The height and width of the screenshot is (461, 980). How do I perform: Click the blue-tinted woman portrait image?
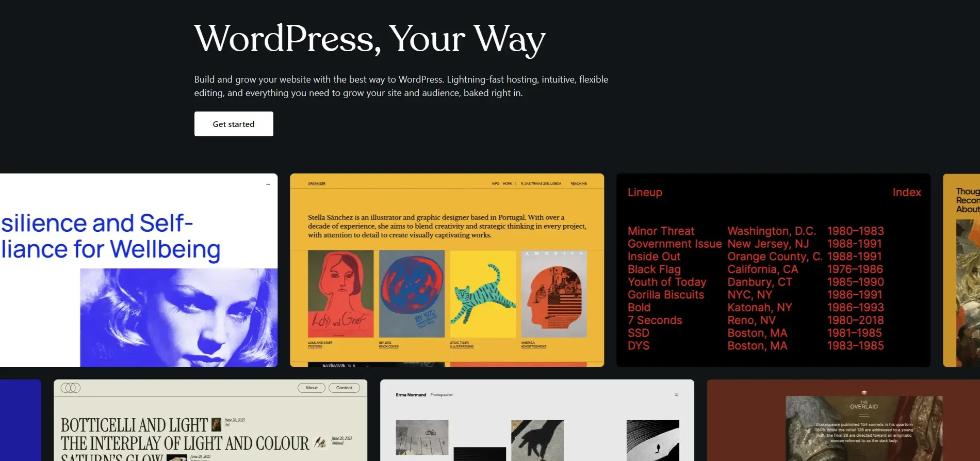tap(179, 317)
